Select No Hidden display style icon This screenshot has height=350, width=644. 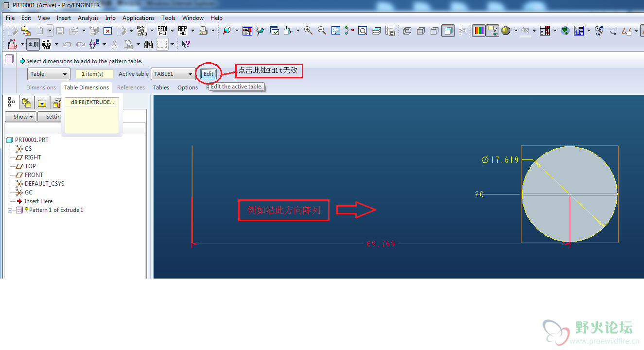435,31
